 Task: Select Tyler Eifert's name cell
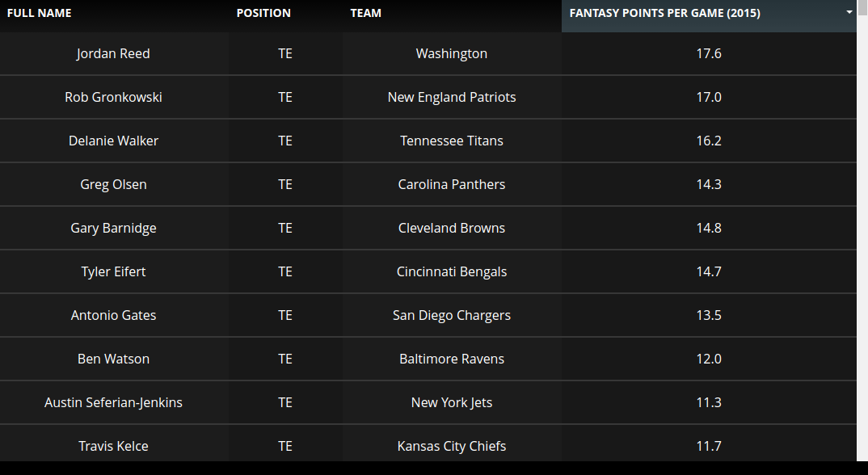click(x=113, y=271)
